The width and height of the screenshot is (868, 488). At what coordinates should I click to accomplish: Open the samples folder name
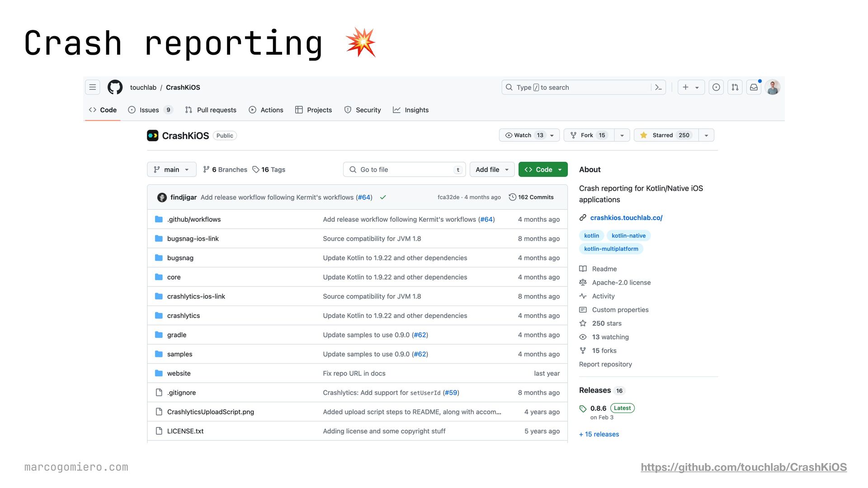(179, 354)
